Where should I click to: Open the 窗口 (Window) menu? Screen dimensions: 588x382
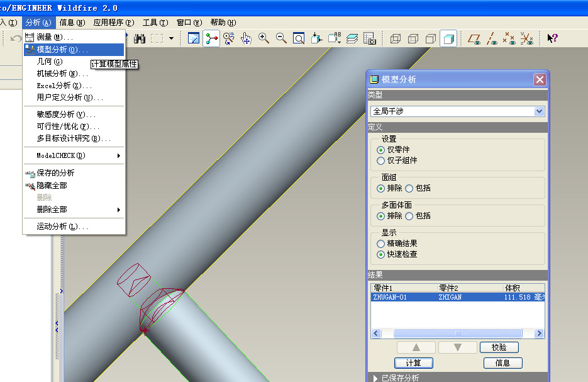pos(189,23)
